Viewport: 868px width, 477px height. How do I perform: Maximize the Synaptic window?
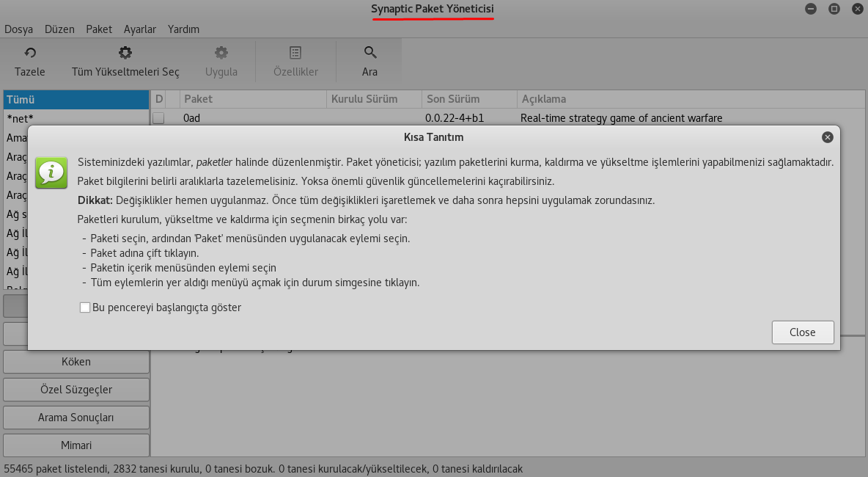pyautogui.click(x=834, y=9)
